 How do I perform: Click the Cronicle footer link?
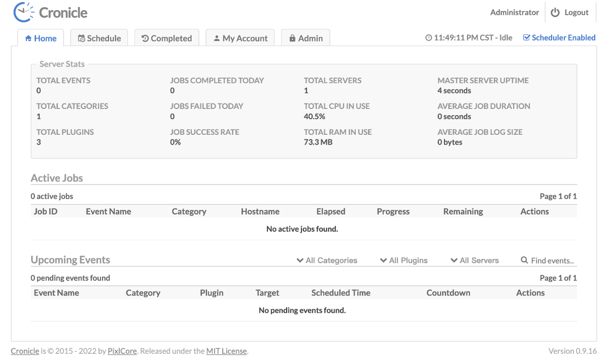click(x=25, y=351)
